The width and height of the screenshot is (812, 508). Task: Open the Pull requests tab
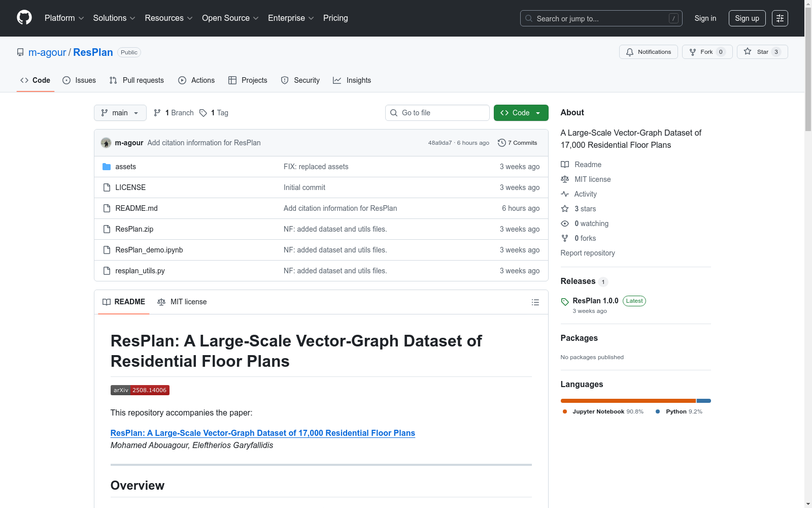pos(137,80)
